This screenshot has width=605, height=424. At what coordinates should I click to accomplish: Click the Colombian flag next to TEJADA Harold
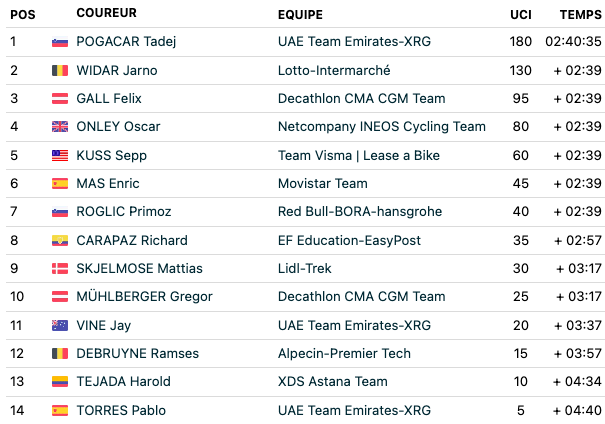60,382
